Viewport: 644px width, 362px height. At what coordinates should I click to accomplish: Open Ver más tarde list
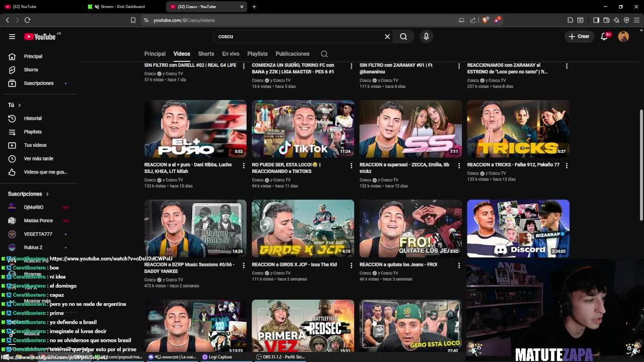click(x=38, y=158)
